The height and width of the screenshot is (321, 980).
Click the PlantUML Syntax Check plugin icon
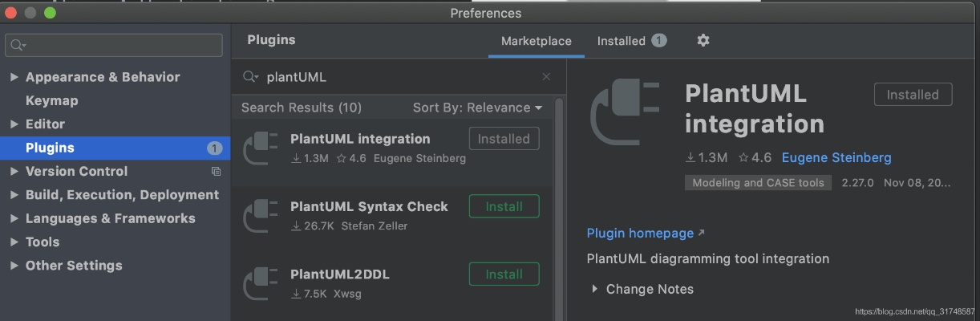[x=260, y=216]
